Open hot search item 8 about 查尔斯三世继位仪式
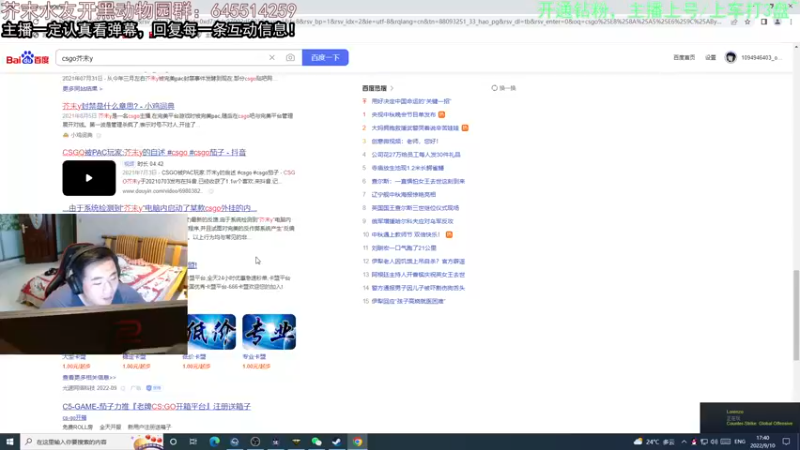Viewport: 800px width, 450px height. tap(415, 208)
